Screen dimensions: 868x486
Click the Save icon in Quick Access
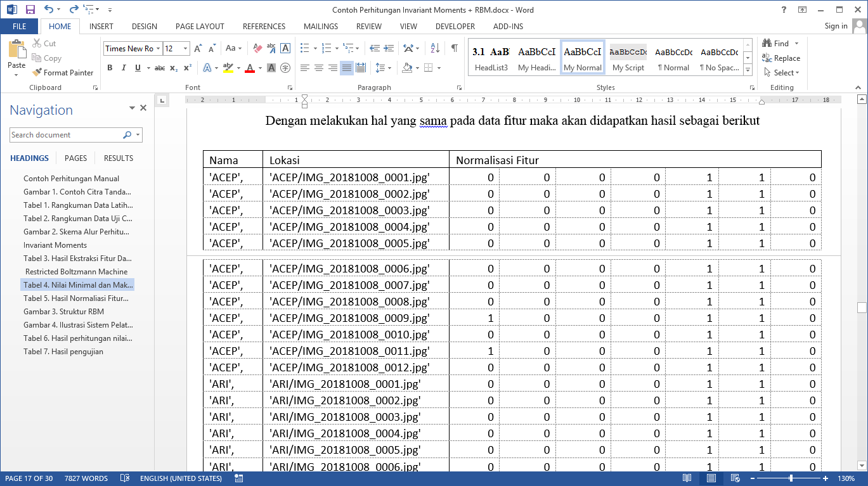pos(30,10)
